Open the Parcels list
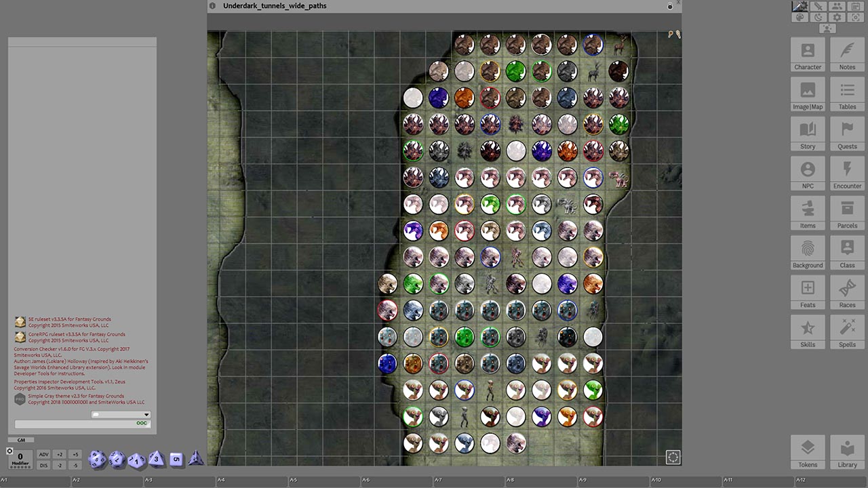The image size is (868, 488). (x=847, y=213)
